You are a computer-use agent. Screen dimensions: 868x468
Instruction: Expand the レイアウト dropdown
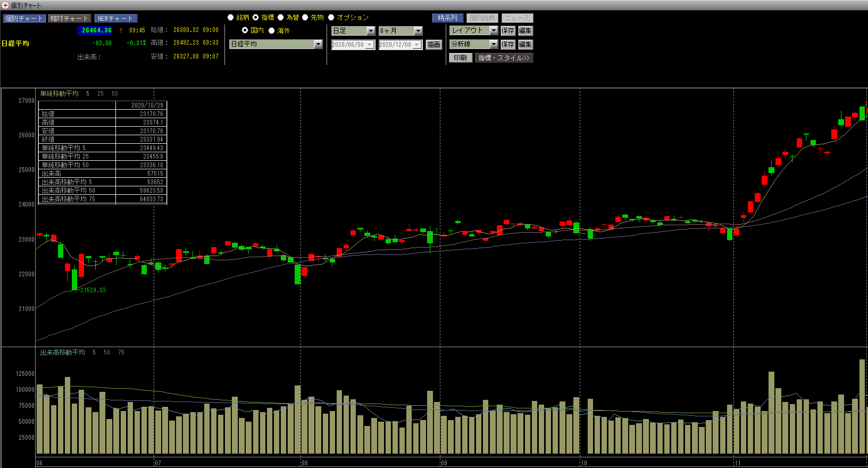494,30
